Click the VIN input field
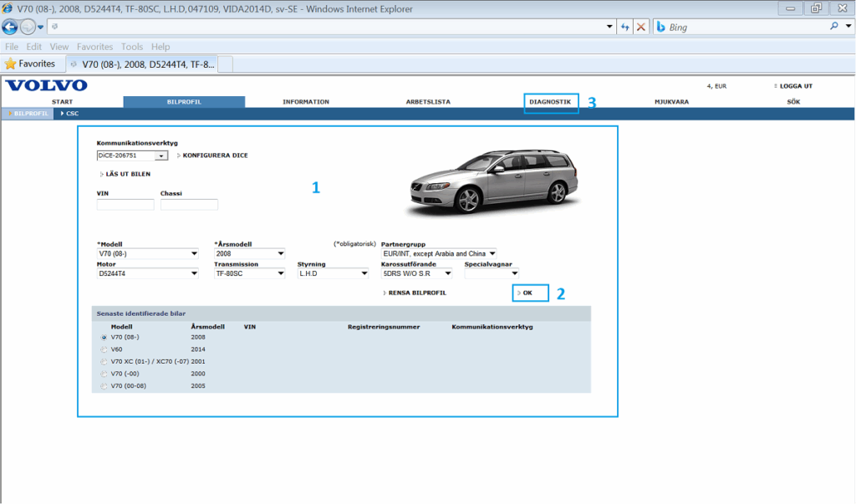The width and height of the screenshot is (856, 504). [x=125, y=205]
